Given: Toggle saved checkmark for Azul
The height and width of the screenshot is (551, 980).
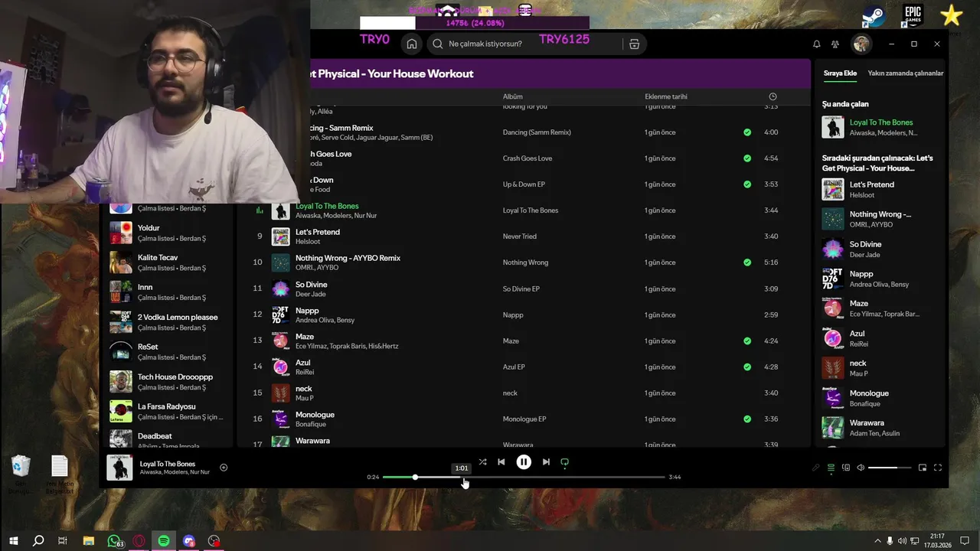Looking at the screenshot, I should tap(747, 367).
